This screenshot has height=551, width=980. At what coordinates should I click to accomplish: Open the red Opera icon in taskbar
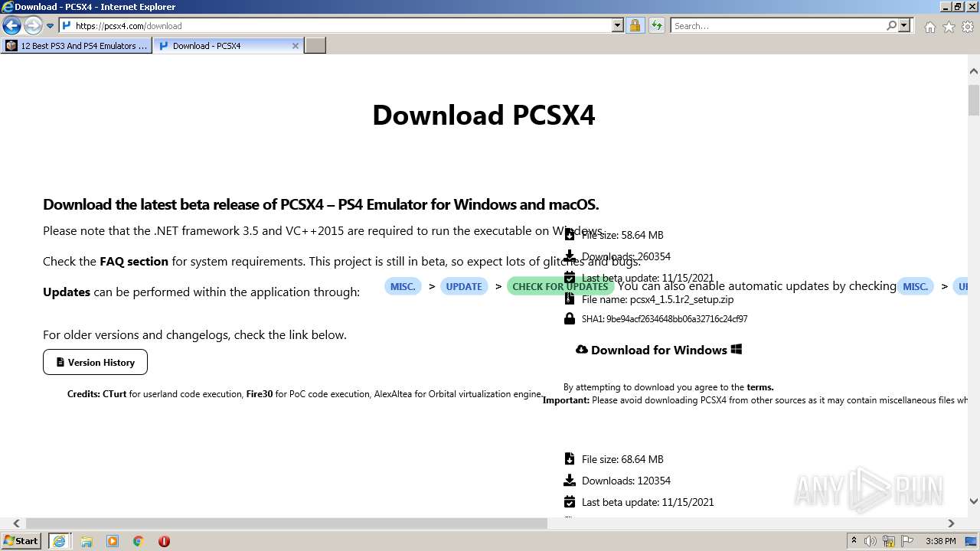point(164,541)
